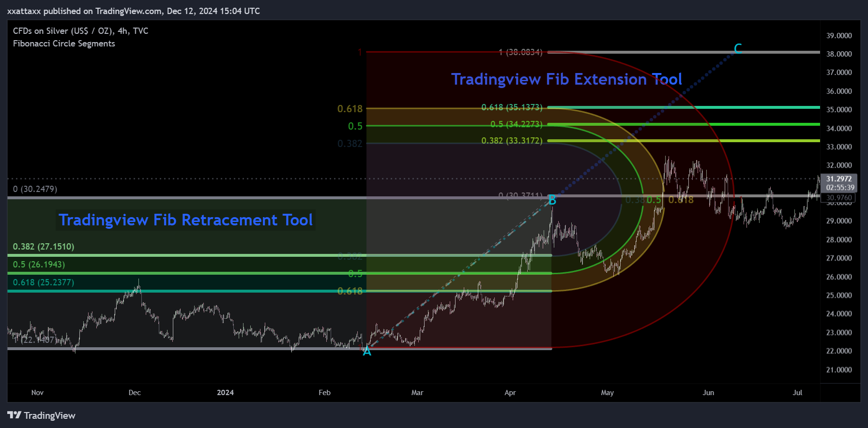Click the upper green '0.5' circle segment label
Viewport: 868px width, 428px height.
(355, 126)
